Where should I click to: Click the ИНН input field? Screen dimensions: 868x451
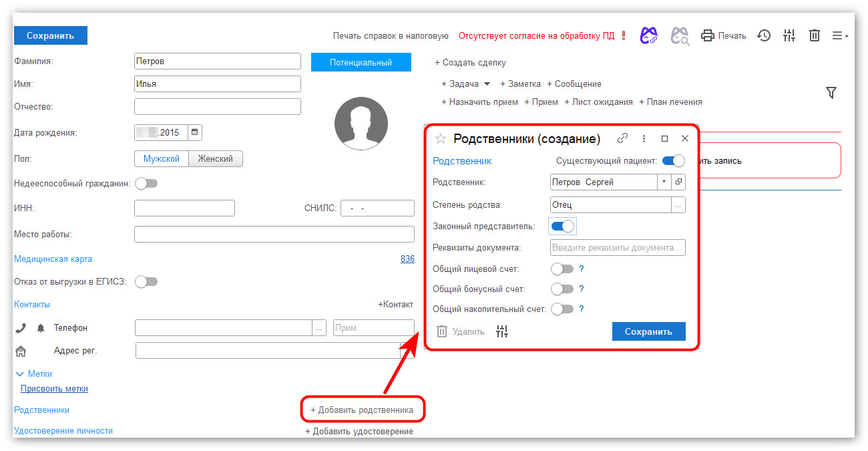(184, 208)
